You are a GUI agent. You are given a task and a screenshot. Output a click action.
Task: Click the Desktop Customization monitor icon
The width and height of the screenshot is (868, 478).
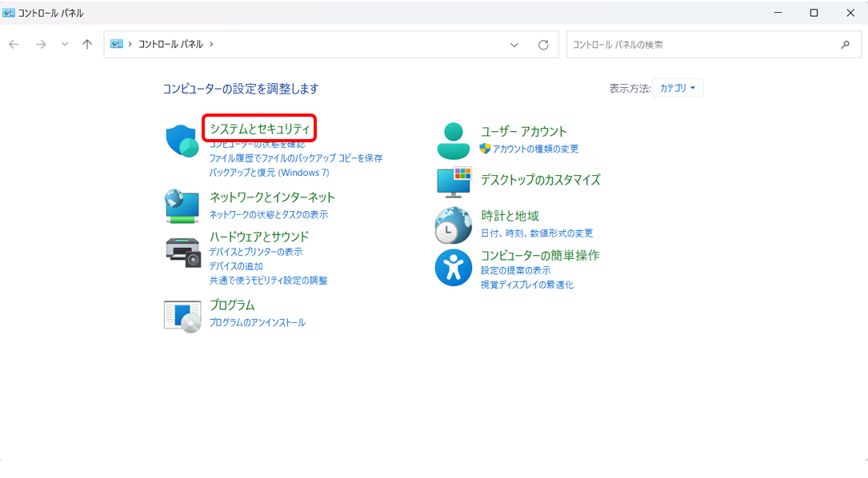(x=454, y=182)
